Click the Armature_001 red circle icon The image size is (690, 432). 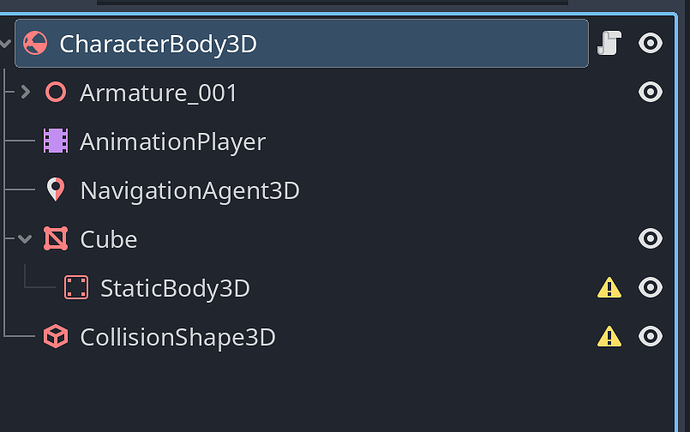pos(56,92)
